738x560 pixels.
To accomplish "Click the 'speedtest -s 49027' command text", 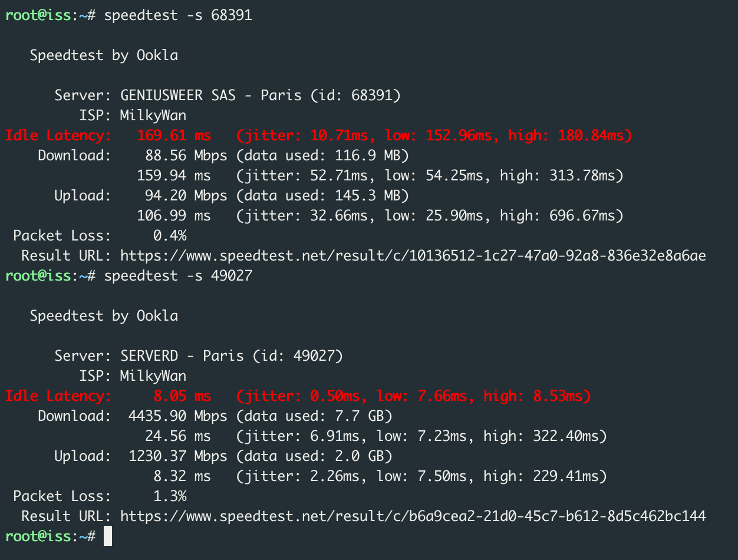I will tap(177, 276).
